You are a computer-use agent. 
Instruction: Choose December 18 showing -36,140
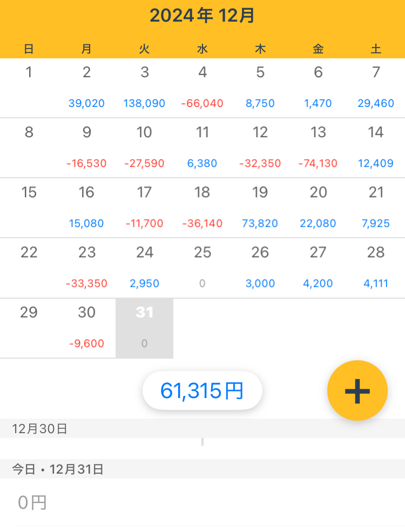click(x=202, y=208)
